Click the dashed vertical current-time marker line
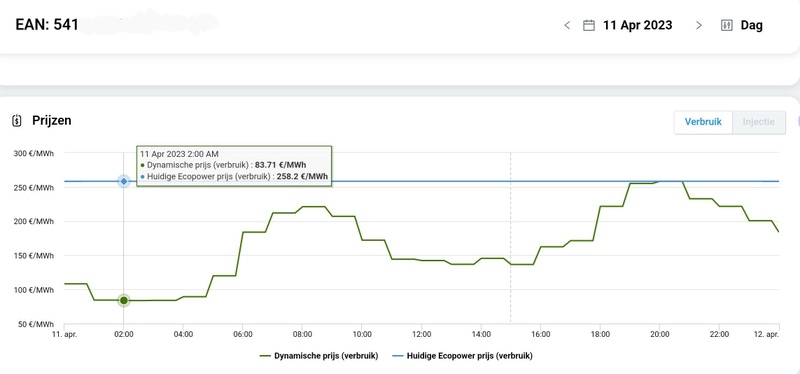The image size is (800, 374). (x=510, y=238)
